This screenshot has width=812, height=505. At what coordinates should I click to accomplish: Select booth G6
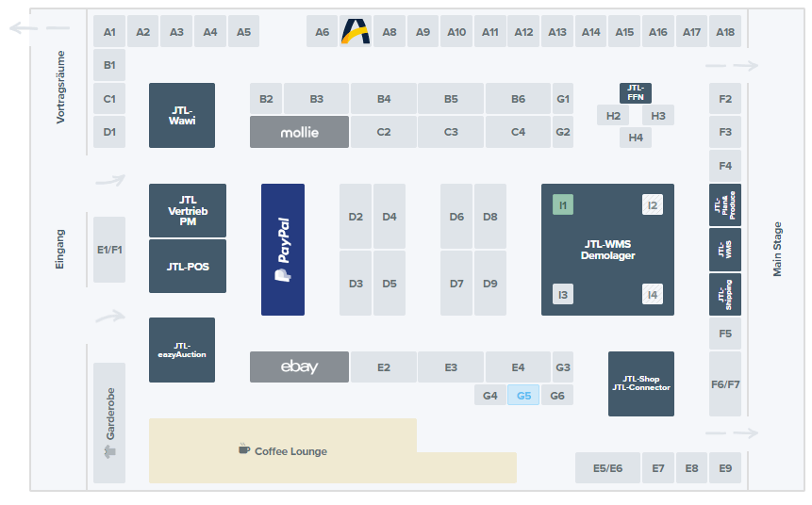coord(557,396)
